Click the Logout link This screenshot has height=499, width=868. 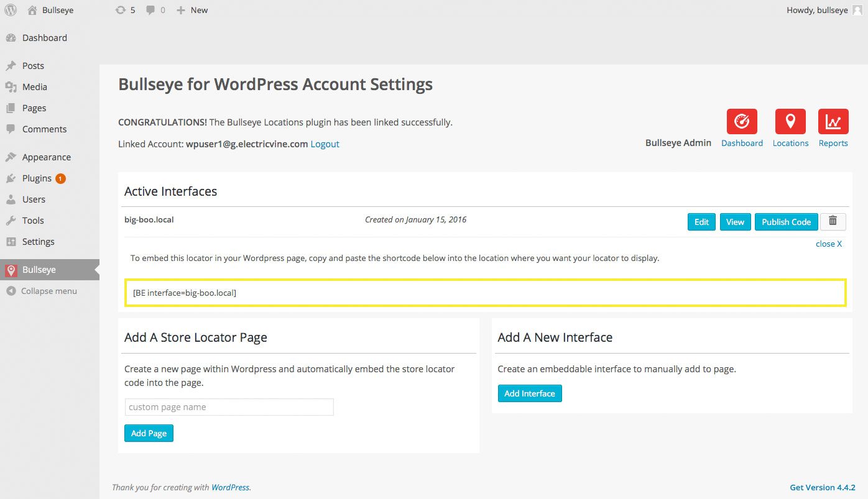325,144
